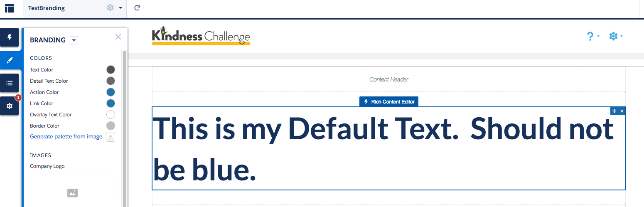Click Generate palette from image link
Screen dimensions: 644x207
(x=66, y=137)
